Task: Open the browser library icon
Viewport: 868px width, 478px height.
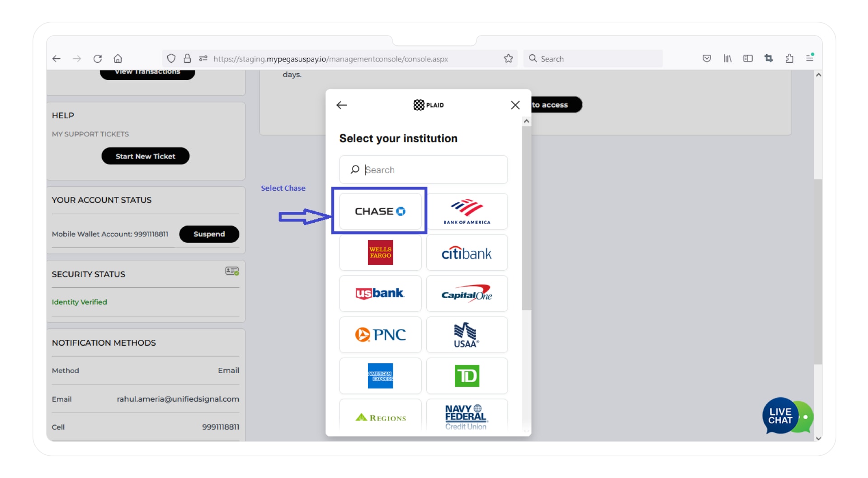Action: point(727,59)
